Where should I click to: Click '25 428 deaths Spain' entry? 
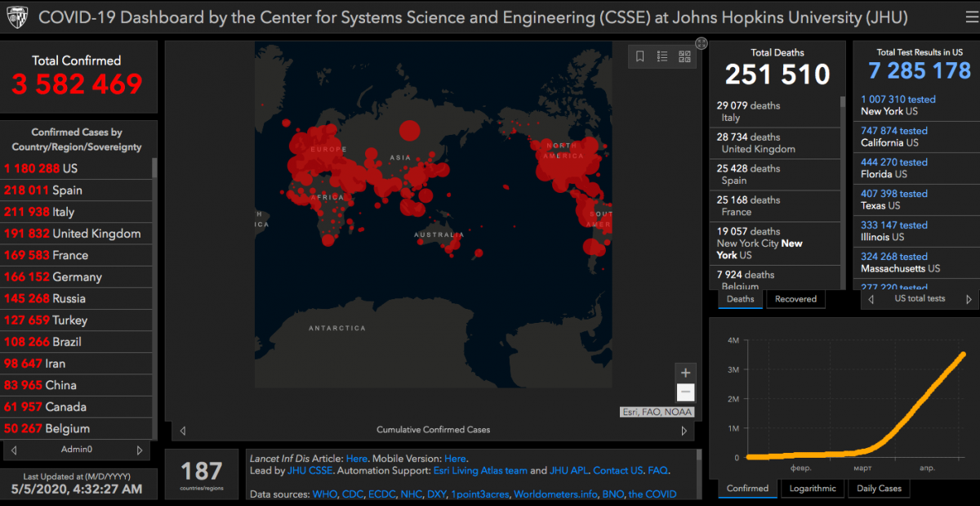[x=775, y=174]
